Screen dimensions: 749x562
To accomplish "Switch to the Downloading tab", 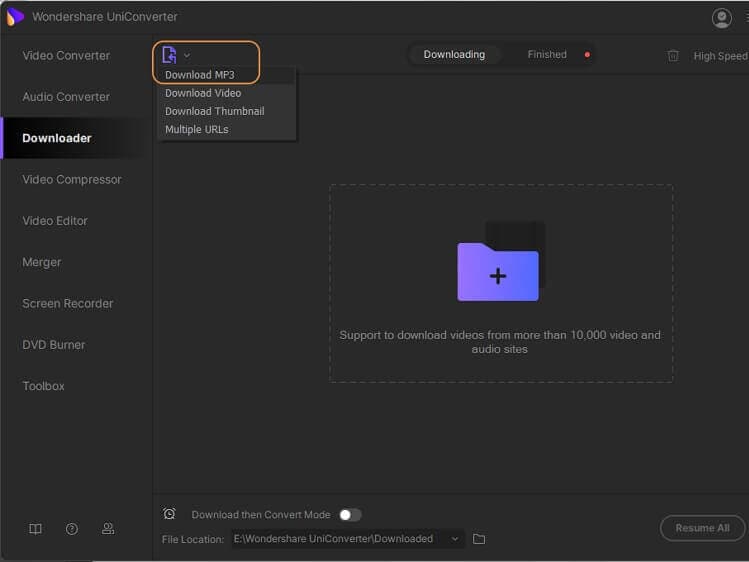I will 454,54.
